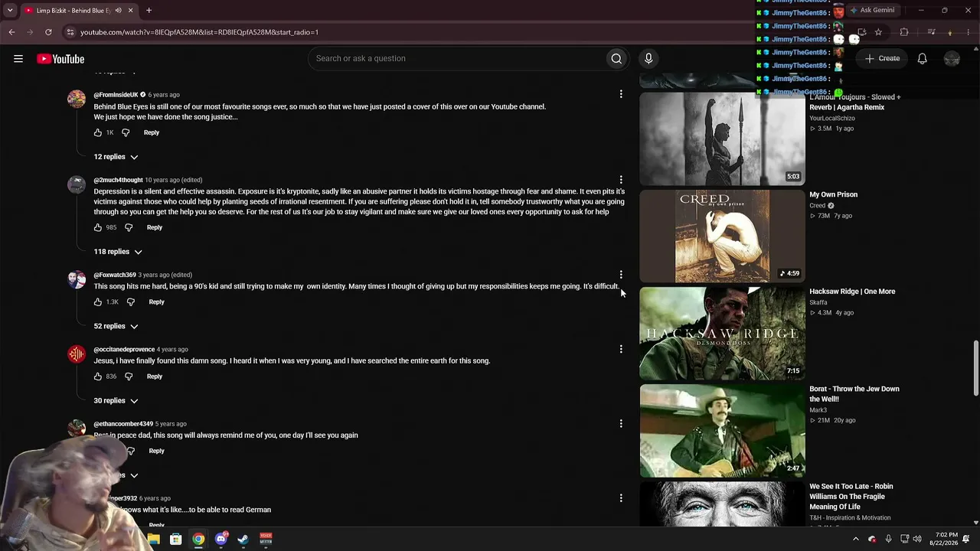Open @occitanedeprovence's red avatar
The image size is (980, 551).
point(77,354)
